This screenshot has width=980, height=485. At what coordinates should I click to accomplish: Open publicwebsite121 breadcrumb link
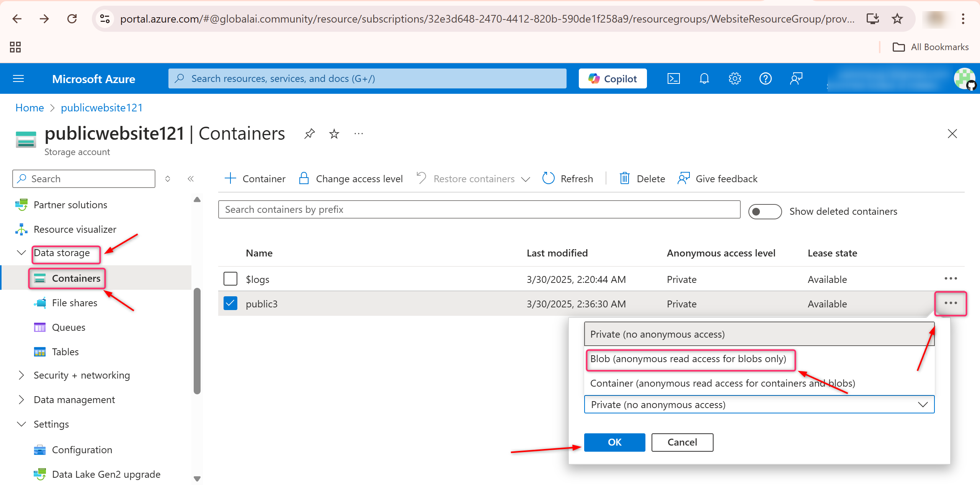tap(102, 108)
